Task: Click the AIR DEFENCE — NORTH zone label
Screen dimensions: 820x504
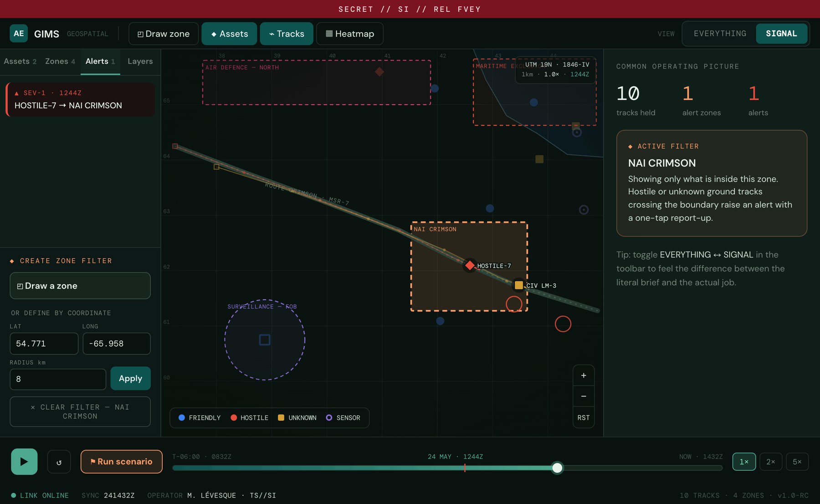Action: (242, 67)
